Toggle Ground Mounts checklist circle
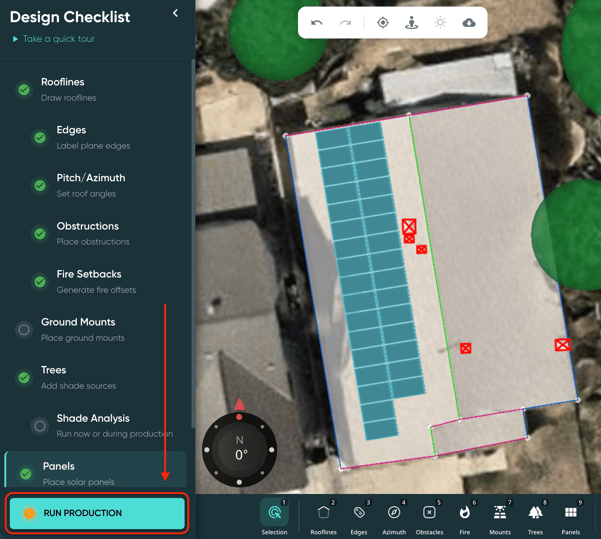601x539 pixels. click(x=24, y=329)
